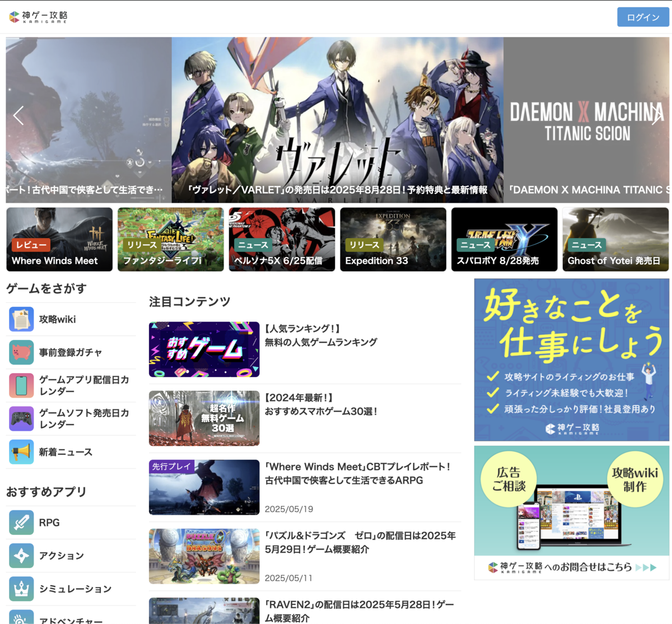672x624 pixels.
Task: Select the シミュレーション category text
Action: (x=75, y=589)
